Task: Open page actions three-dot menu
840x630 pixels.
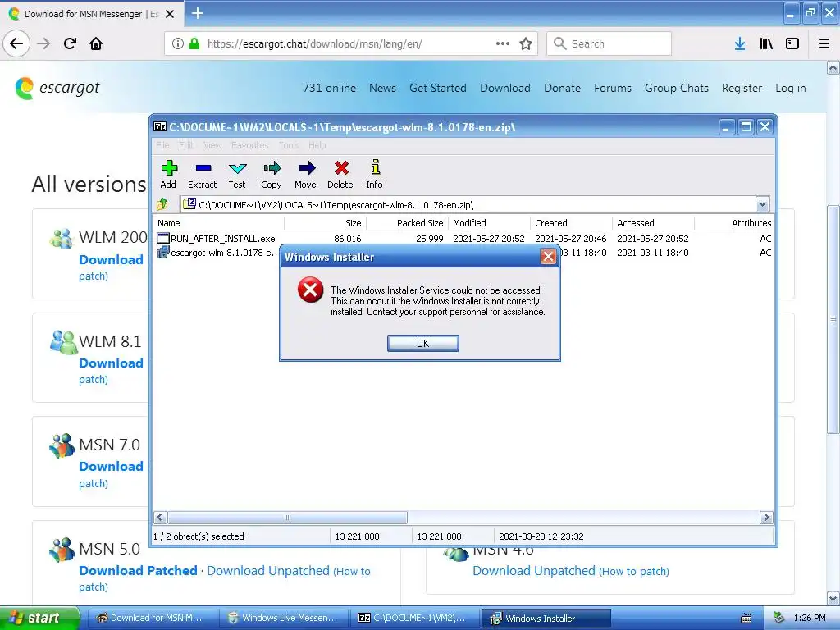Action: click(503, 43)
